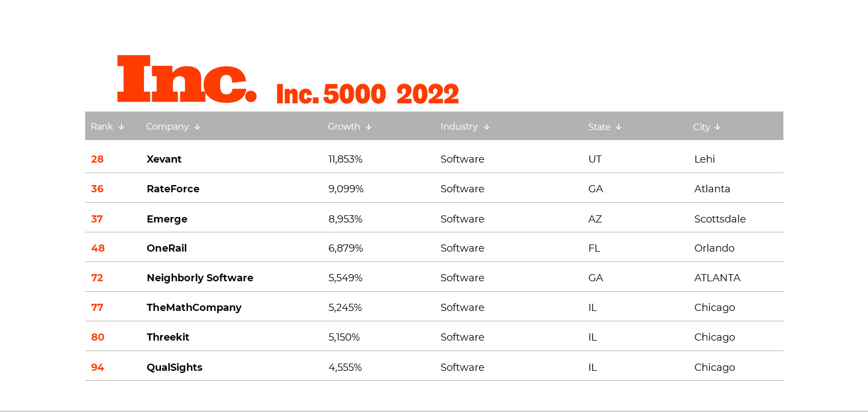Toggle sort order on the Growth column

[369, 126]
